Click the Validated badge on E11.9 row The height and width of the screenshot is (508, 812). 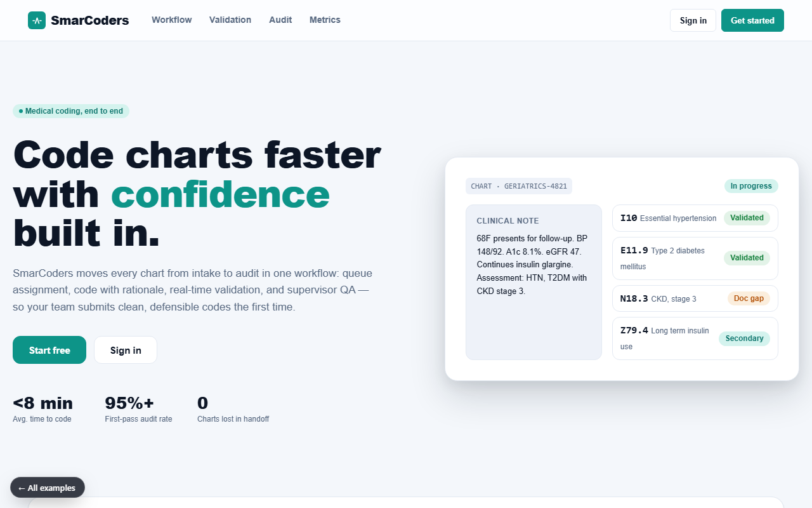pos(747,258)
